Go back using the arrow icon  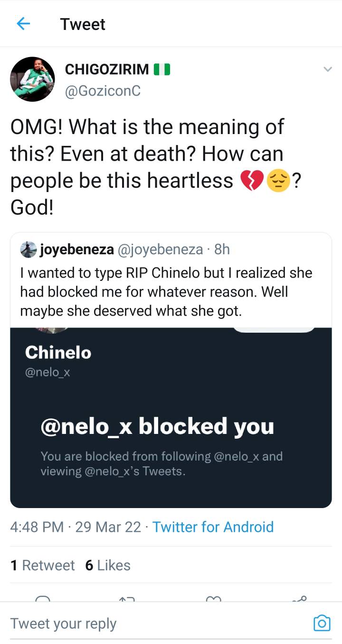pos(23,24)
